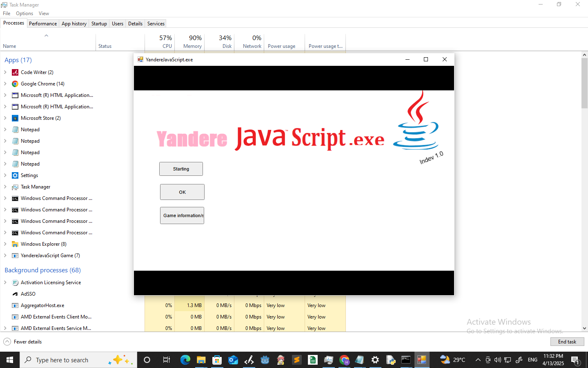Click OK in the YandereJavaScript.exe window
Screen dimensions: 588x368
182,192
